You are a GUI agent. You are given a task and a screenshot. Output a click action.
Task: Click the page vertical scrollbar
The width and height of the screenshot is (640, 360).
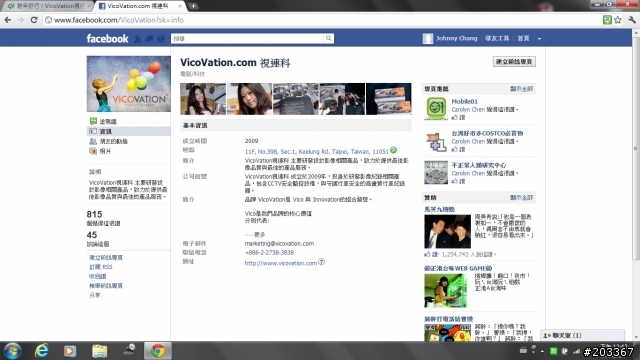point(636,148)
